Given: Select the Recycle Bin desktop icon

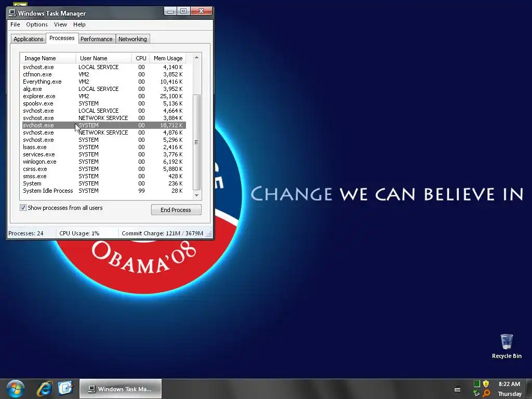Looking at the screenshot, I should [x=507, y=346].
